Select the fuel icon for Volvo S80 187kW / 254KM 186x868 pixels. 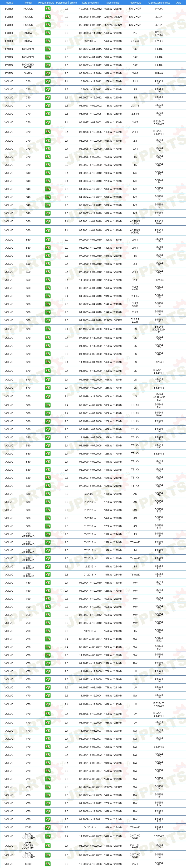(x=48, y=510)
